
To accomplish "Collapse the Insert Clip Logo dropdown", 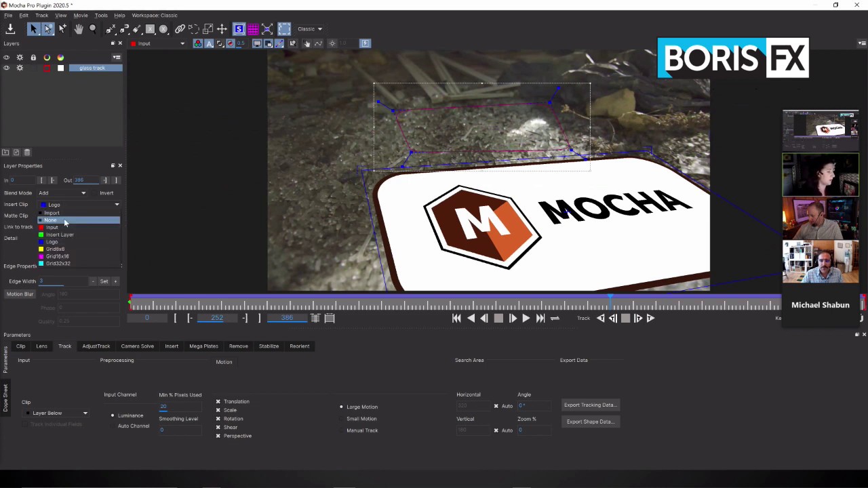I will click(79, 204).
